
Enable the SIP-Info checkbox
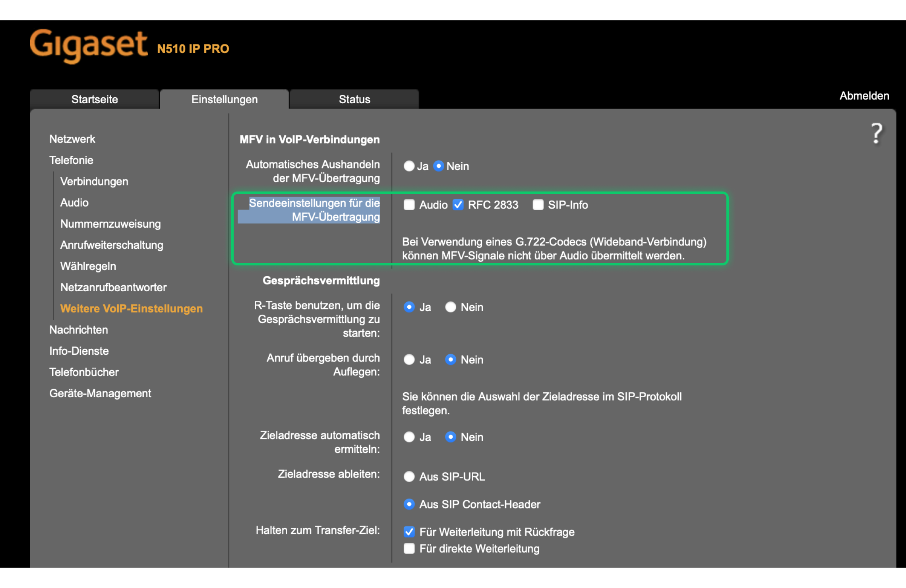point(538,205)
